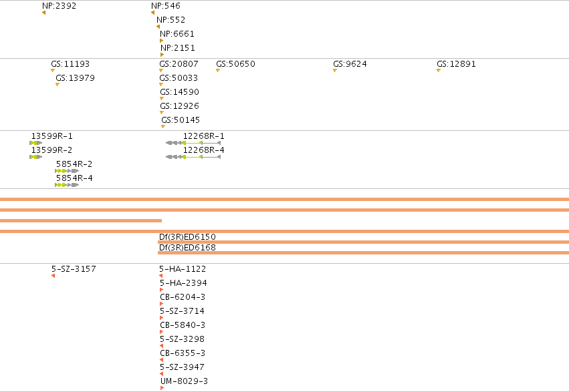The width and height of the screenshot is (569, 392).
Task: Click the 13599R-2 label
Action: (x=52, y=150)
